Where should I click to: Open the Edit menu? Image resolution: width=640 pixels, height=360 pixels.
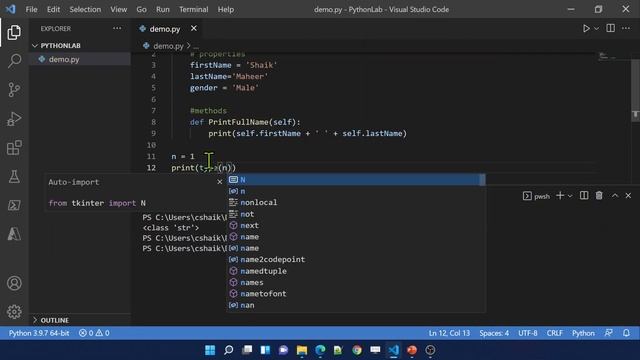(53, 9)
